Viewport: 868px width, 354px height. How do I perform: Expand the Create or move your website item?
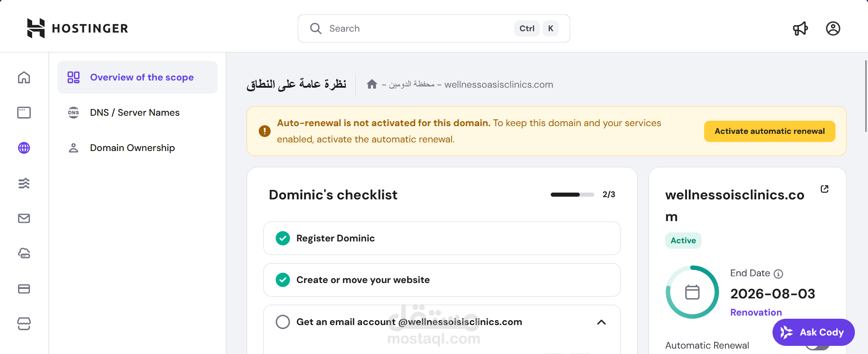click(x=442, y=280)
